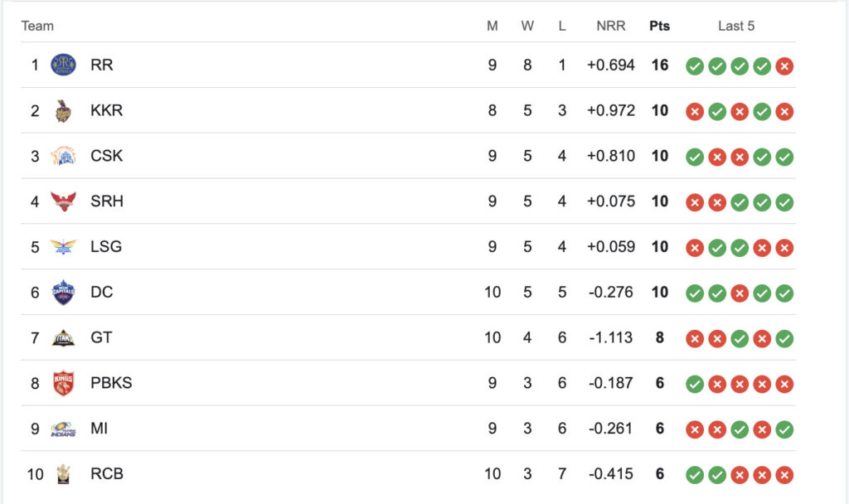Click the Punjab Kings logo
The height and width of the screenshot is (504, 849).
pyautogui.click(x=63, y=383)
